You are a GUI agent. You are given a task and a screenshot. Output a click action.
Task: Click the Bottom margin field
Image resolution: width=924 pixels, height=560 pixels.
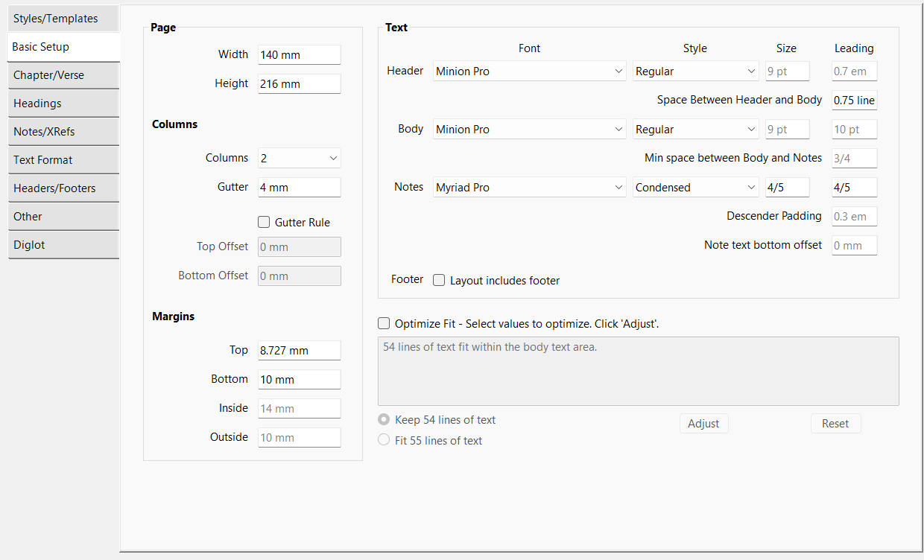[299, 380]
